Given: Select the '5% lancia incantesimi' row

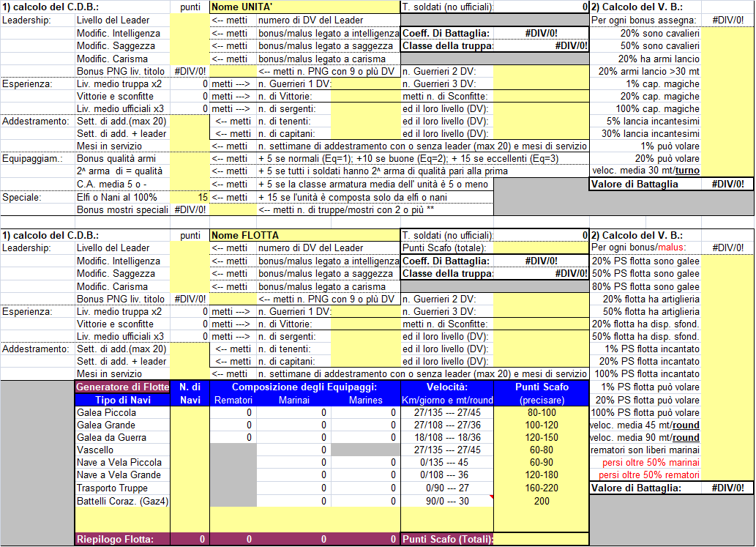Looking at the screenshot, I should tap(645, 121).
